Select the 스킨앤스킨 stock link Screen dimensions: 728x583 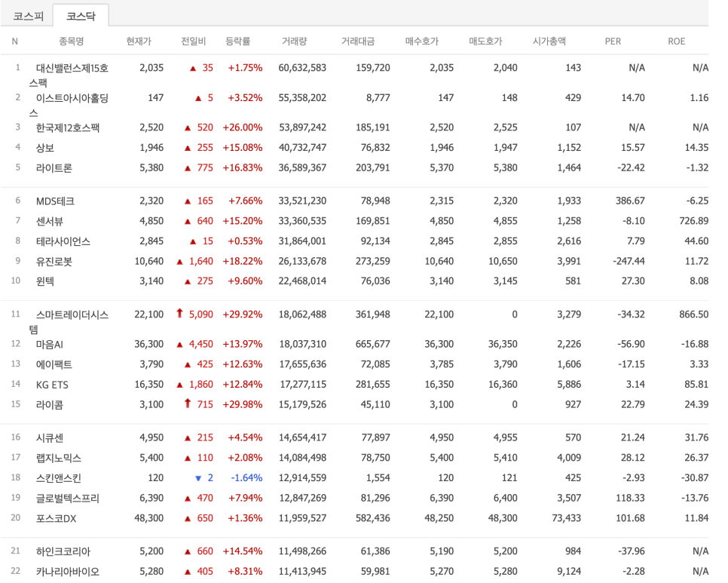59,478
